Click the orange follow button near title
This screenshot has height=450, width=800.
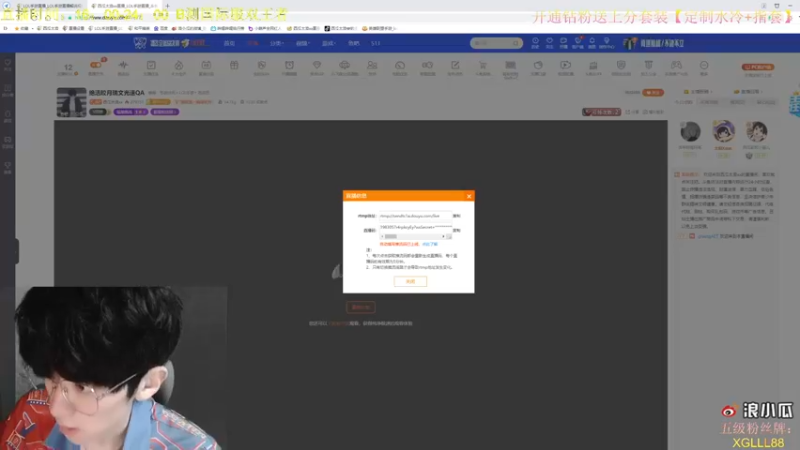tap(653, 92)
